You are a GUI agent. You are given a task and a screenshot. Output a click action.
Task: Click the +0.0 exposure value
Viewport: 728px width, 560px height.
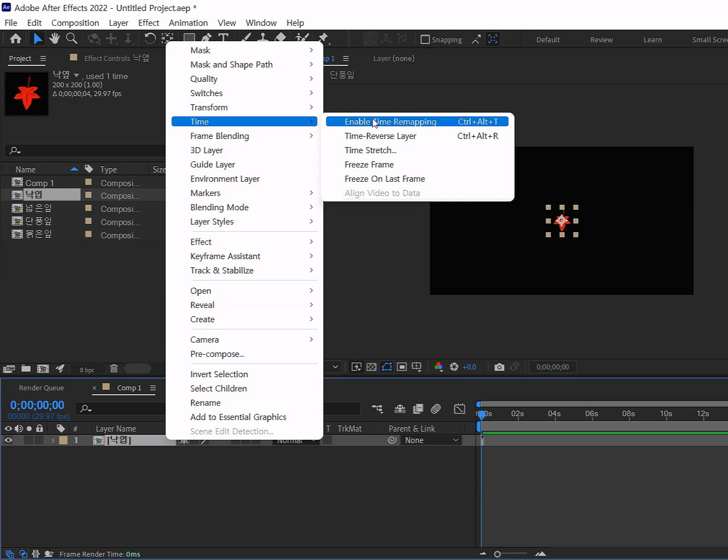pyautogui.click(x=469, y=367)
